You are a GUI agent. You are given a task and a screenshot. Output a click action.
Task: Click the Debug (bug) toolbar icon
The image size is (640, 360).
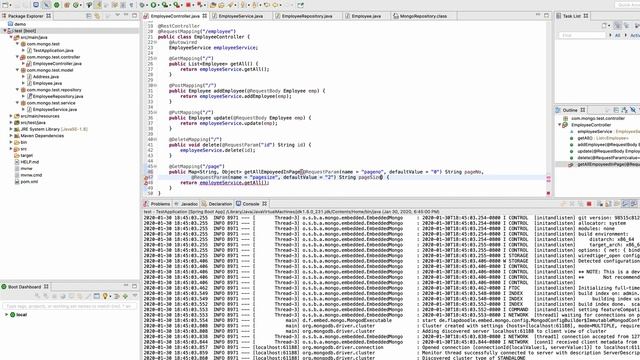click(x=142, y=5)
